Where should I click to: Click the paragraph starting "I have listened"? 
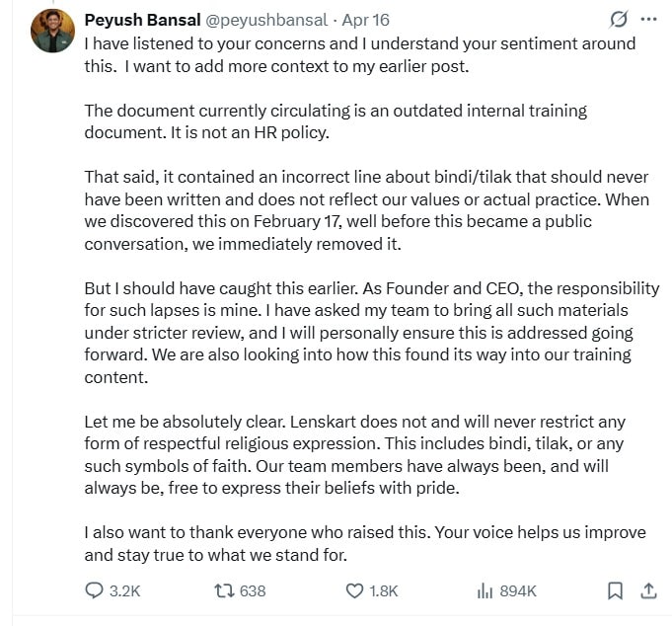pyautogui.click(x=360, y=53)
